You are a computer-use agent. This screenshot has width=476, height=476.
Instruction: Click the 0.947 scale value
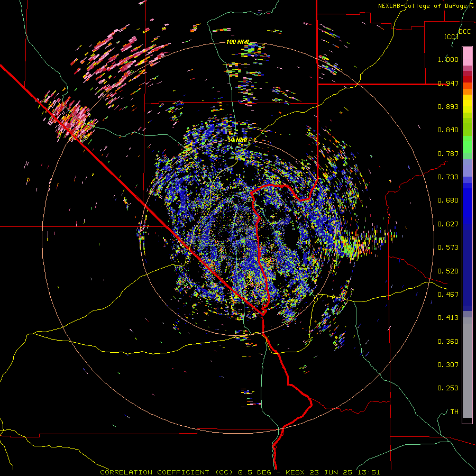click(x=448, y=83)
